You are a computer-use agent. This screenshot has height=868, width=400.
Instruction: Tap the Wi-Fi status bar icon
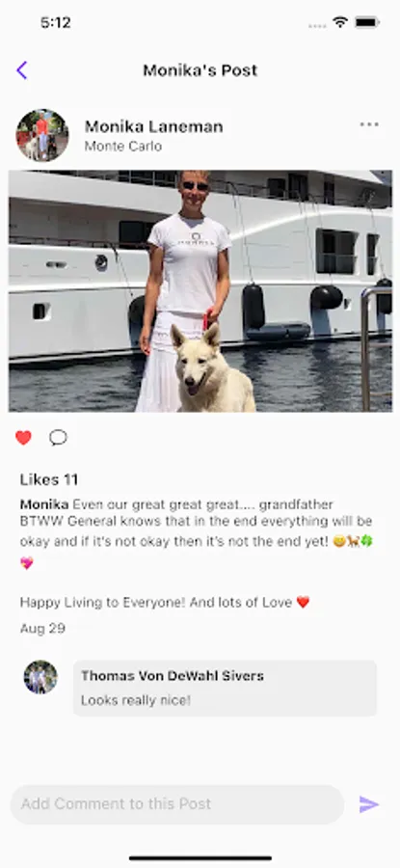[x=339, y=22]
